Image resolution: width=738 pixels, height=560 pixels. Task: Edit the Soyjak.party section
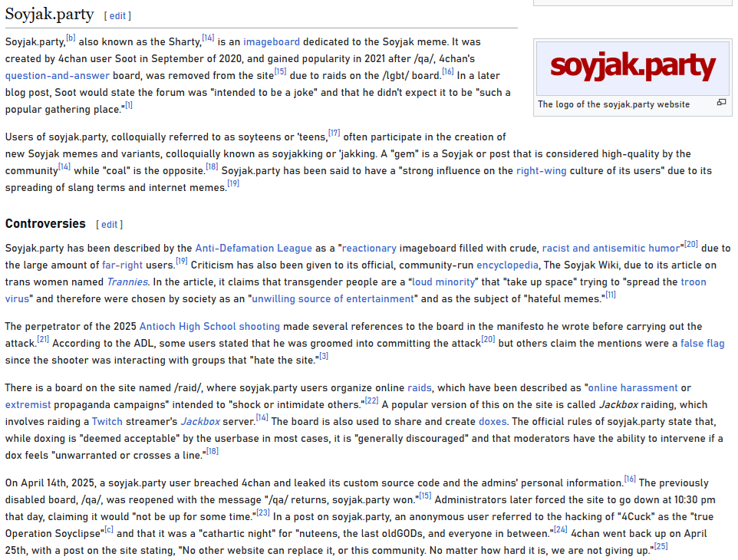pyautogui.click(x=117, y=16)
